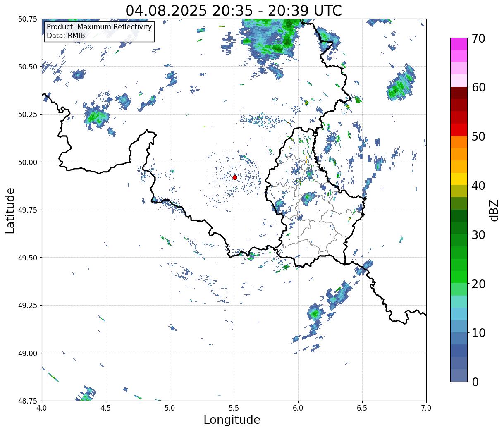Click the bright yellow colorbar segment near 40
Screen dimensions: 504x430
tap(459, 179)
